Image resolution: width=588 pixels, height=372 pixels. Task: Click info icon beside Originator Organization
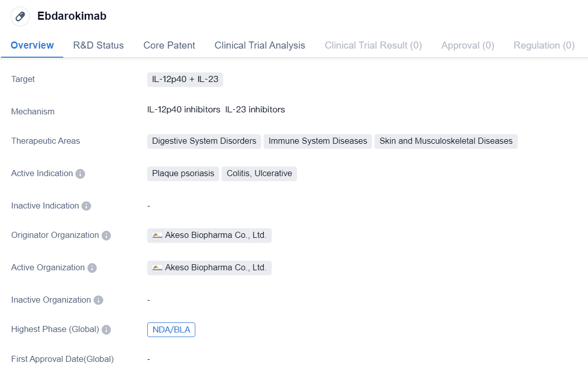pyautogui.click(x=106, y=235)
